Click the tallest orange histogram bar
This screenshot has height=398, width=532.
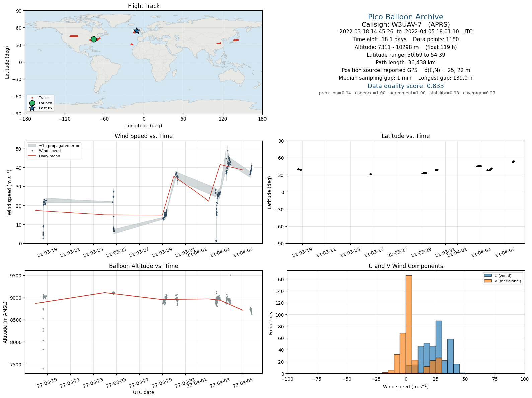tap(409, 324)
